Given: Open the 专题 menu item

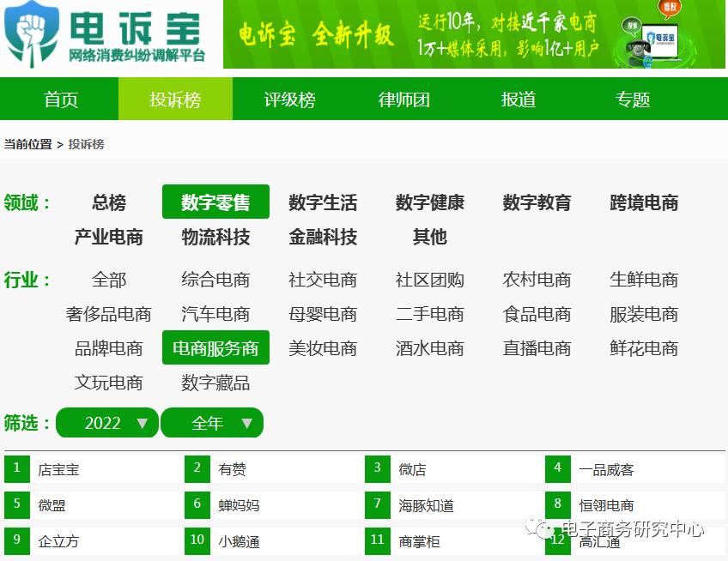Looking at the screenshot, I should (x=633, y=99).
